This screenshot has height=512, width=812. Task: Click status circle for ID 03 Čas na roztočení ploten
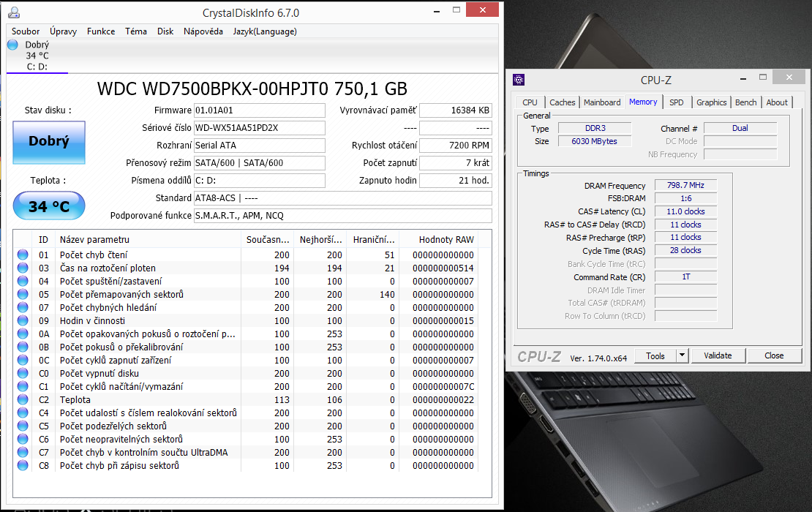coord(23,268)
